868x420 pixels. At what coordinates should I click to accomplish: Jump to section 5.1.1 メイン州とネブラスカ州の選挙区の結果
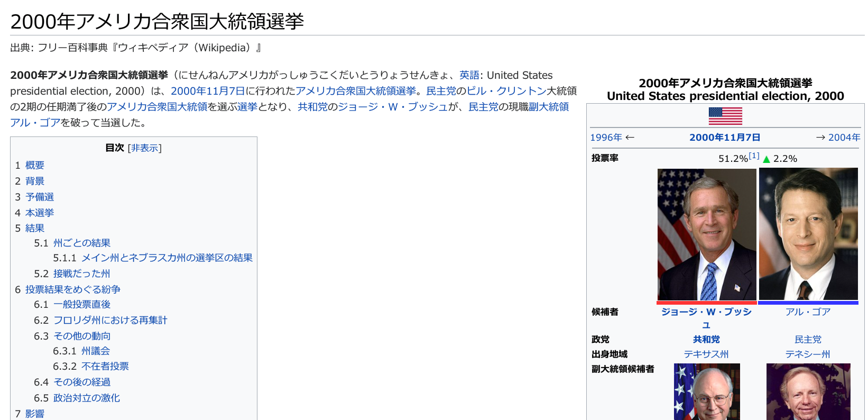[x=153, y=258]
